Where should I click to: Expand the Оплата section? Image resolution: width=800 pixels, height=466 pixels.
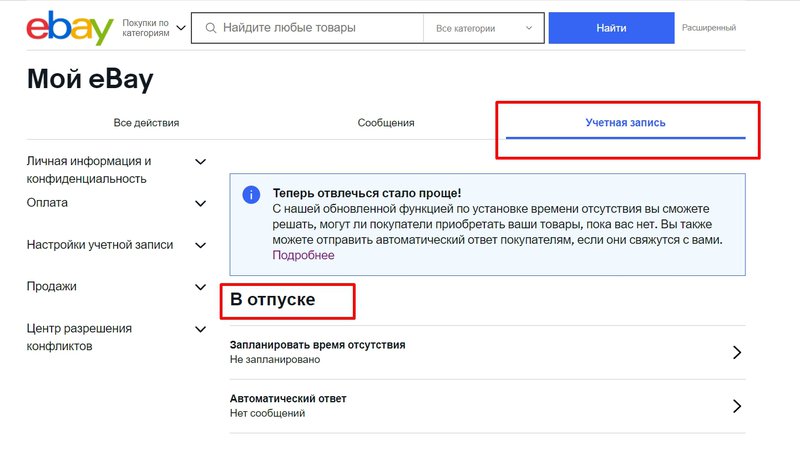201,204
